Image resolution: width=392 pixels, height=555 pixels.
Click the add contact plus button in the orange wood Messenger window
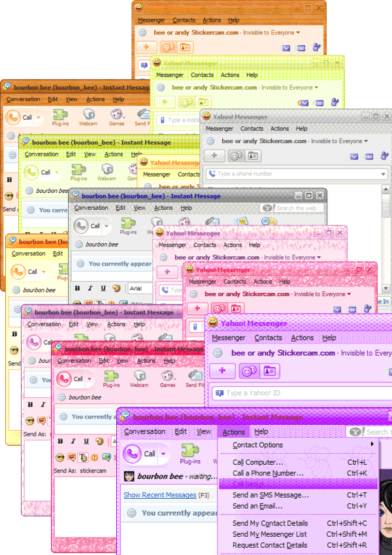[x=146, y=47]
